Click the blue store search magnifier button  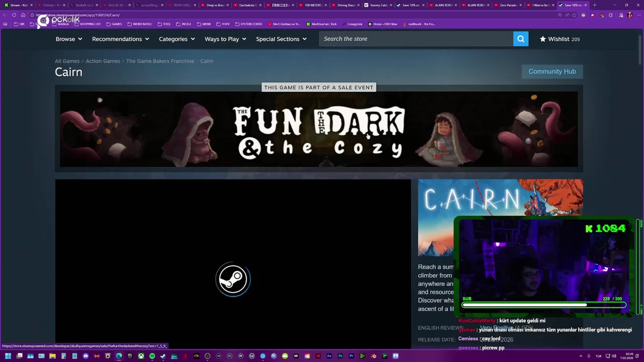click(521, 39)
